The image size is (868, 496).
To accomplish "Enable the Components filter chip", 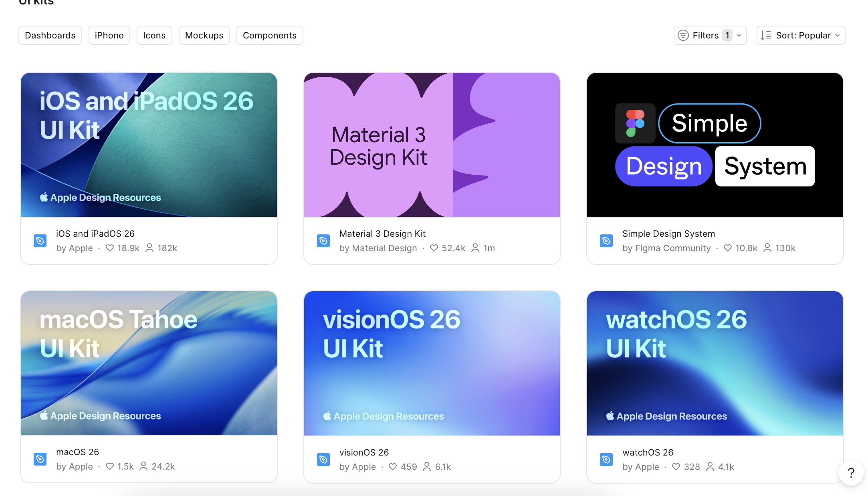I will coord(270,35).
